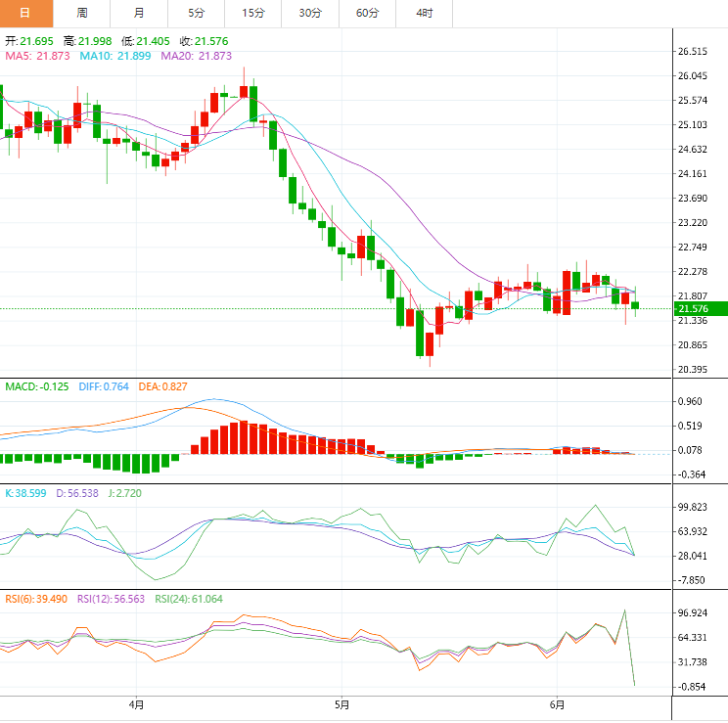
Task: Click the 26.515 price axis label
Action: pyautogui.click(x=693, y=52)
